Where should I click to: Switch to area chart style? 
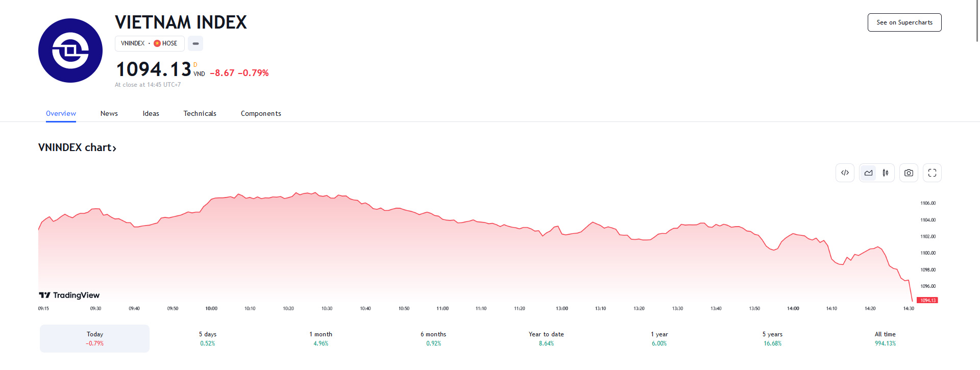click(868, 173)
